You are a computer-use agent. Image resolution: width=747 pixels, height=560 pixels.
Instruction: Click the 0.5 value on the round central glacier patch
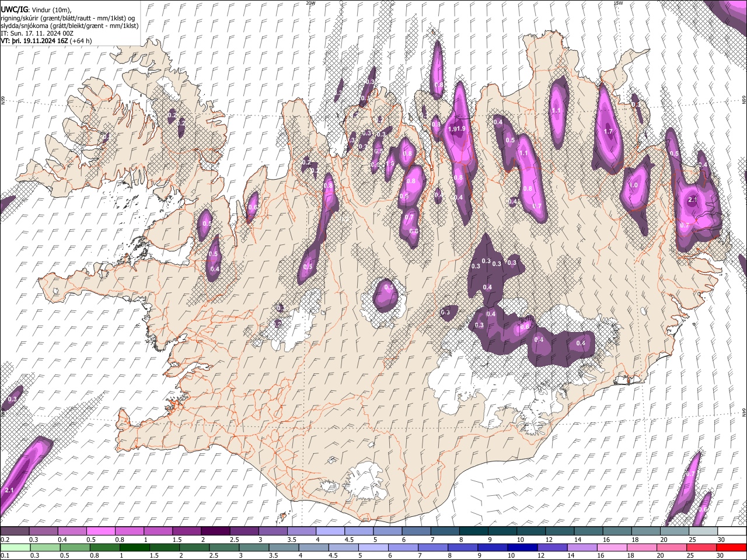pos(389,287)
